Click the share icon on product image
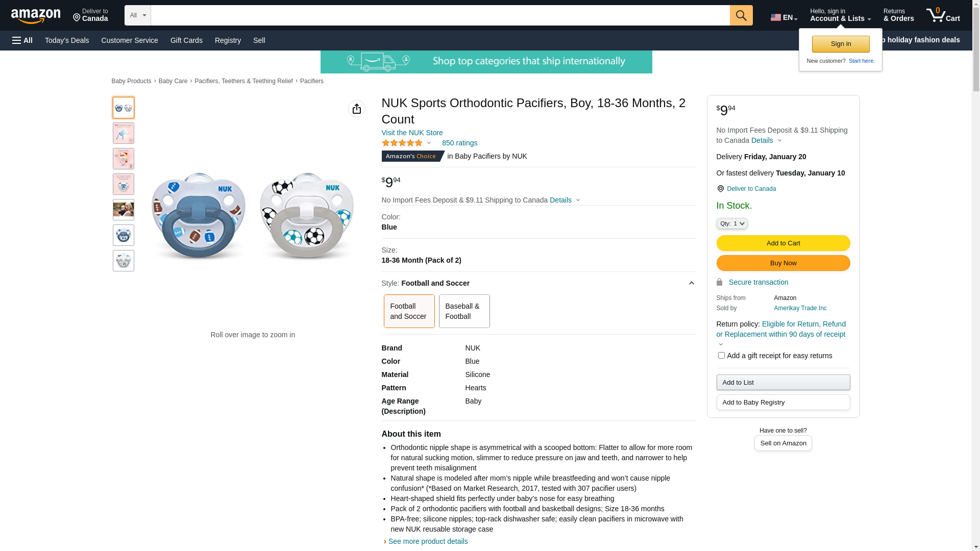 pyautogui.click(x=356, y=109)
